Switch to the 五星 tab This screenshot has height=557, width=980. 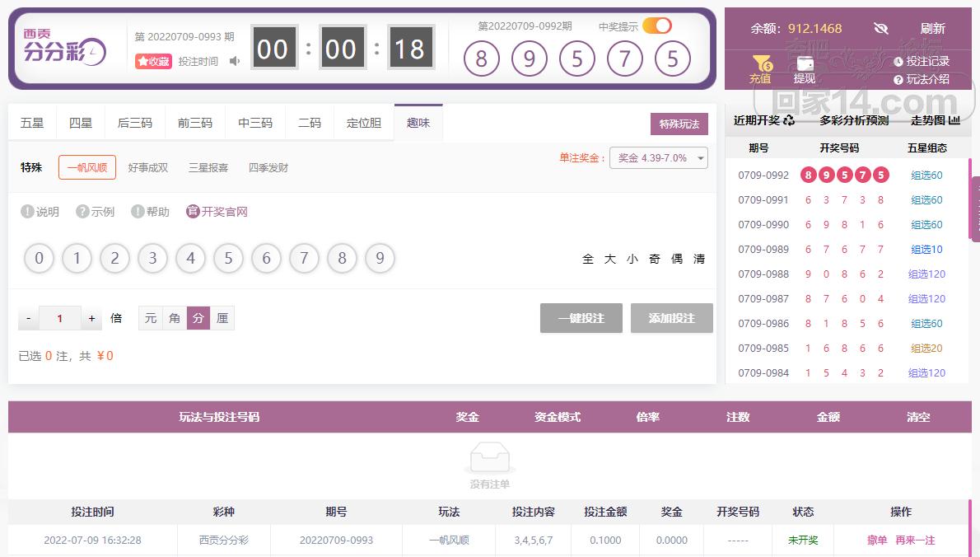coord(32,123)
